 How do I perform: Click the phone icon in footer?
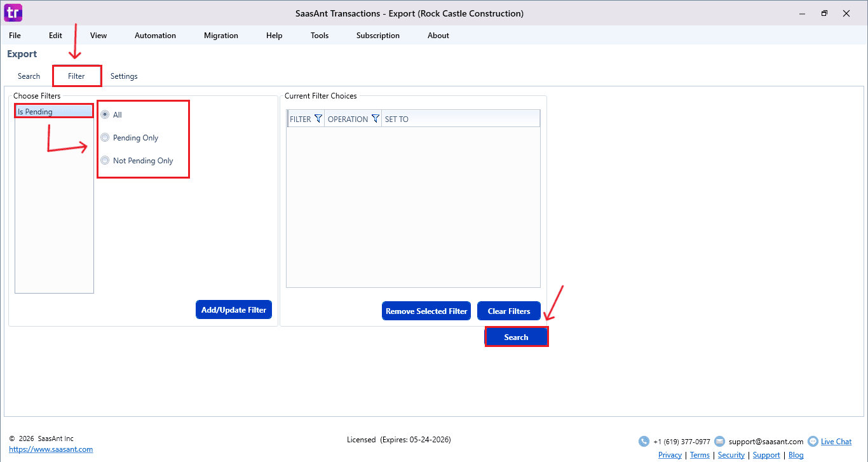(x=644, y=442)
